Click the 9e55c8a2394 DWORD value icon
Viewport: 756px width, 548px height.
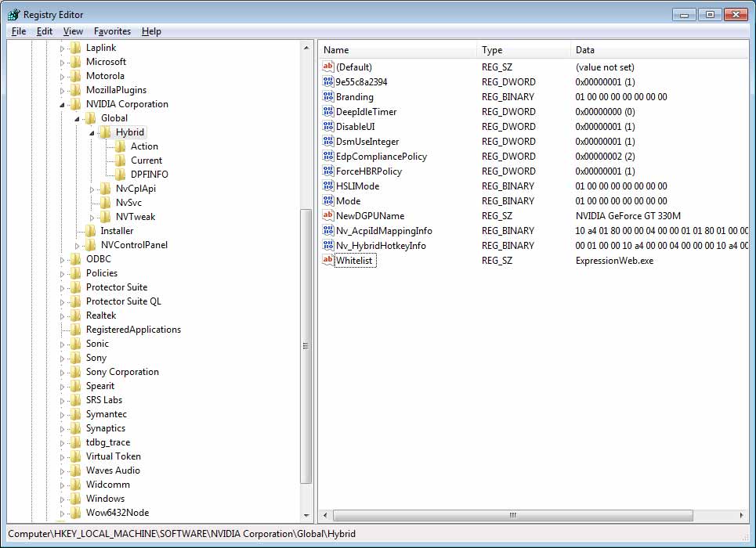327,82
